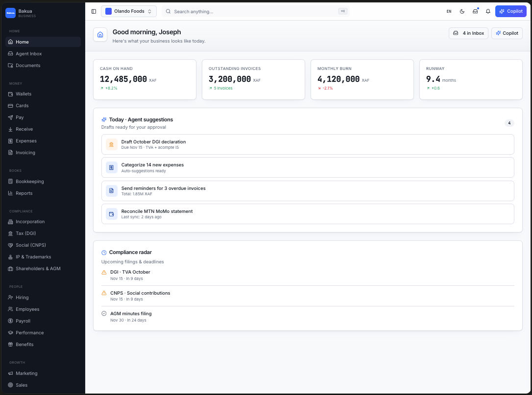
Task: Click the suggestions count badge showing 4
Action: pos(509,123)
